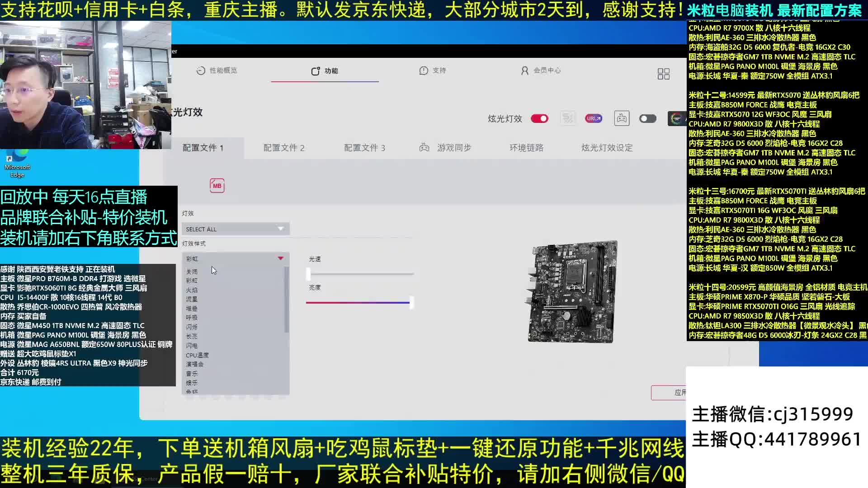This screenshot has height=488, width=868.
Task: Click the MB motherboard device icon
Action: [217, 186]
